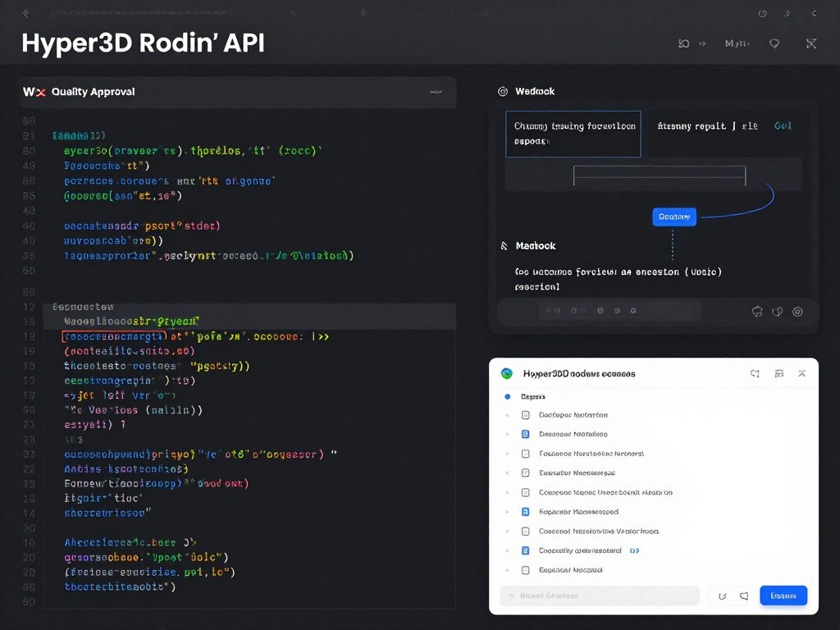Click the chat bubble icon in the Hyper3D dialog header

coord(755,373)
